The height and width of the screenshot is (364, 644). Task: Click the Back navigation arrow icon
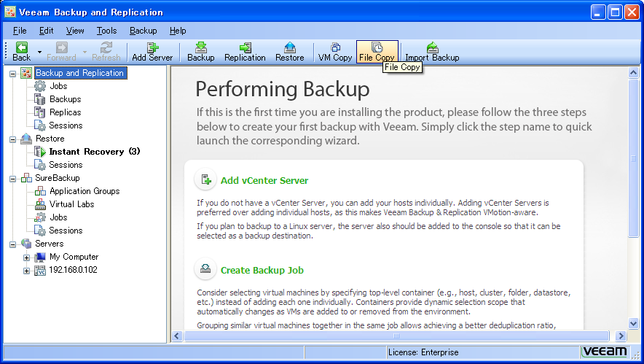point(22,47)
